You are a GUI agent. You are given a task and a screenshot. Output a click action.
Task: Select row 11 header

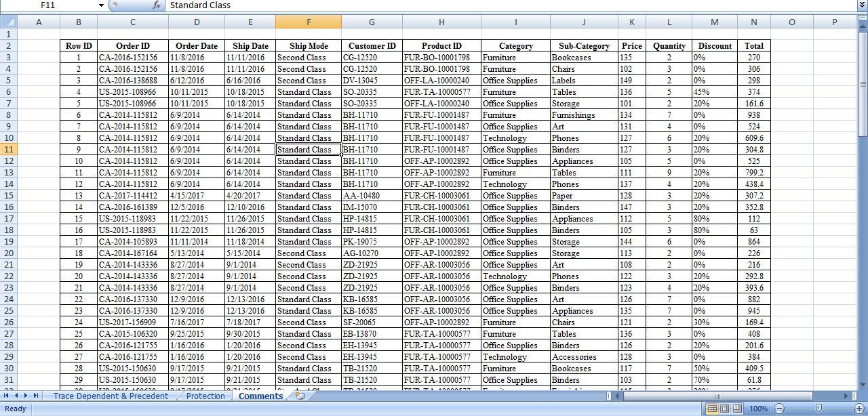click(8, 149)
